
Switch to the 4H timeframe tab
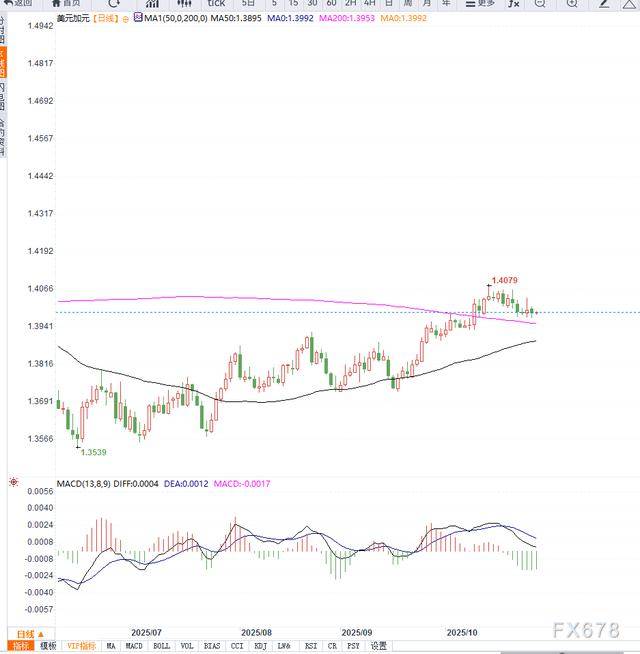pos(369,3)
